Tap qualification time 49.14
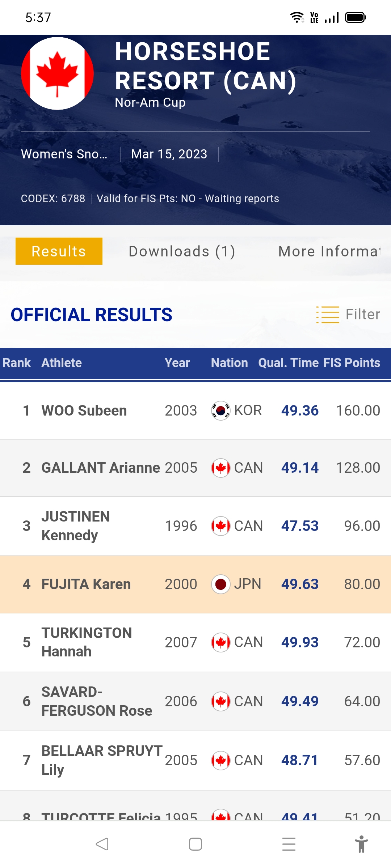This screenshot has width=391, height=868. pyautogui.click(x=300, y=468)
